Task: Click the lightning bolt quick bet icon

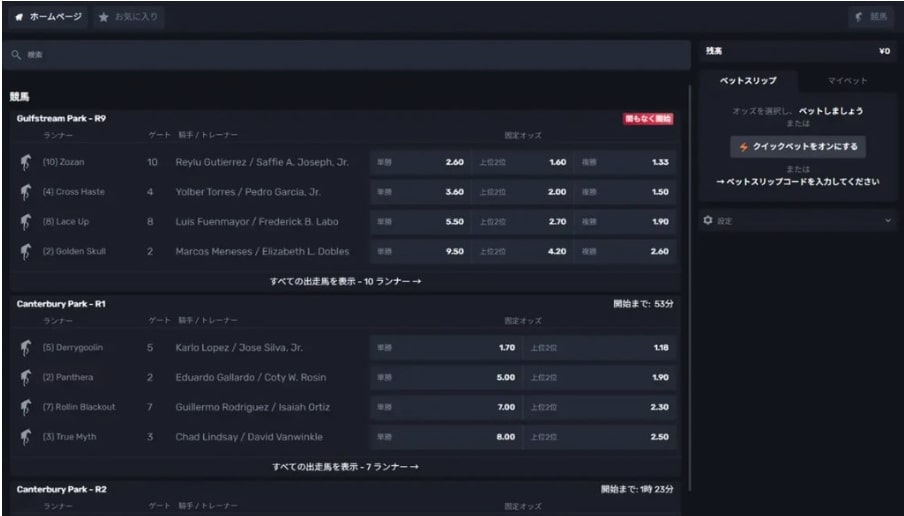Action: point(743,147)
